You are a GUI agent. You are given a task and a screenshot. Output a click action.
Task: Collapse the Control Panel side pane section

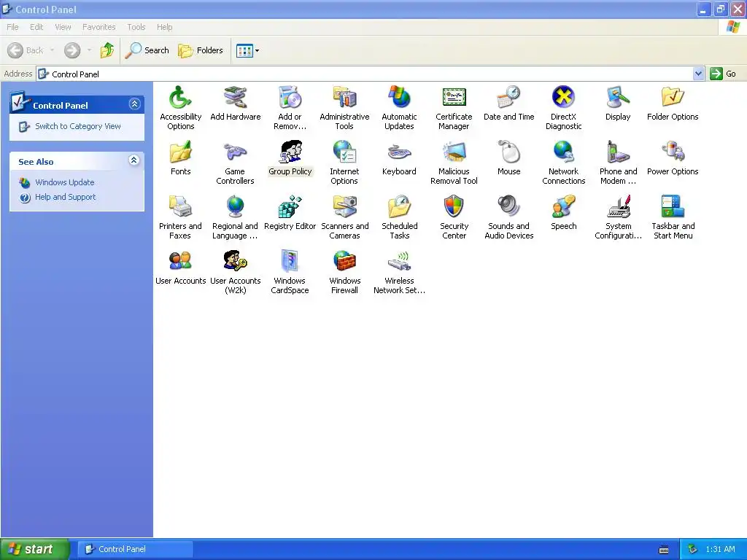[x=134, y=104]
